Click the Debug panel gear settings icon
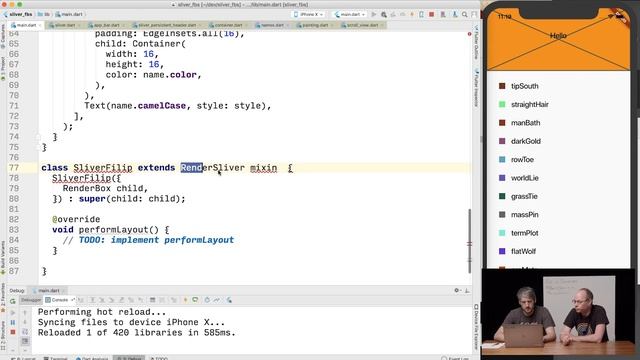Screen dimensions: 640x360 point(457,290)
